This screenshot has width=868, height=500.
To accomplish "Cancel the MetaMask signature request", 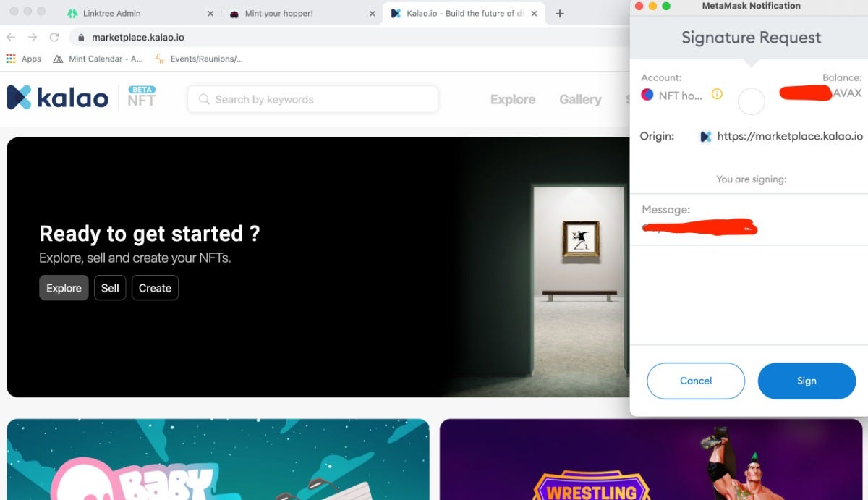I will 696,381.
